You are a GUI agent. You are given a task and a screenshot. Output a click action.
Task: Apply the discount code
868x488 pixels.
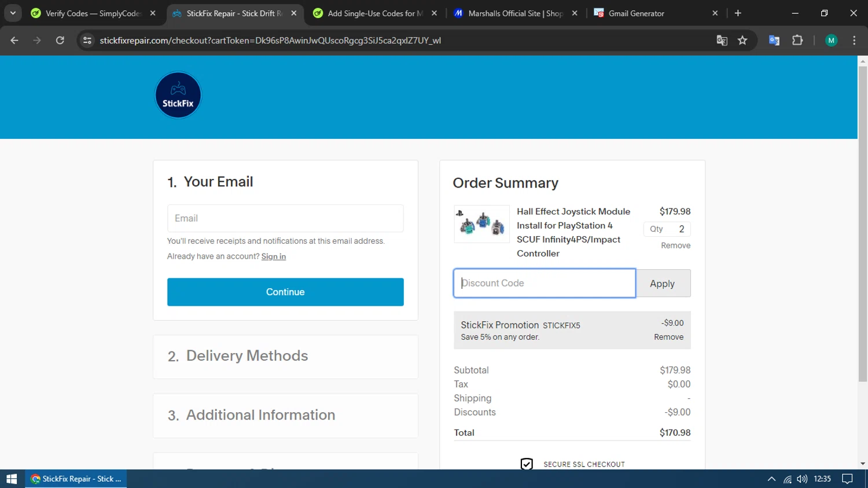663,284
